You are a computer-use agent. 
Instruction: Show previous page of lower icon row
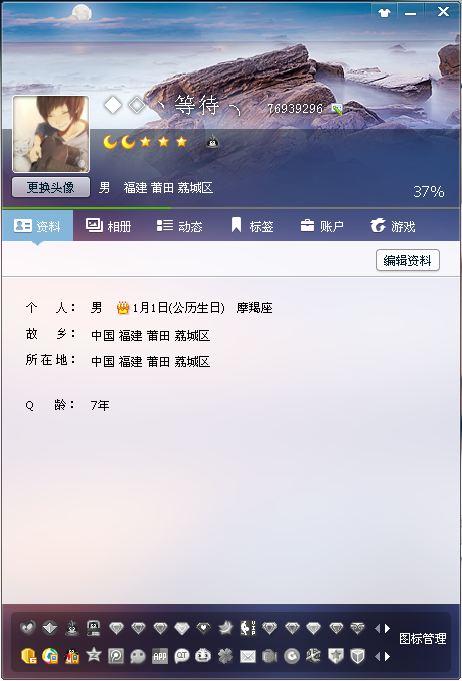[377, 656]
